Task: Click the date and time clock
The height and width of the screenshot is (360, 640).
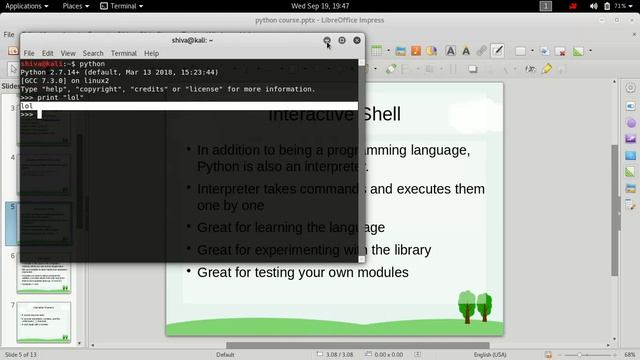Action: coord(320,6)
